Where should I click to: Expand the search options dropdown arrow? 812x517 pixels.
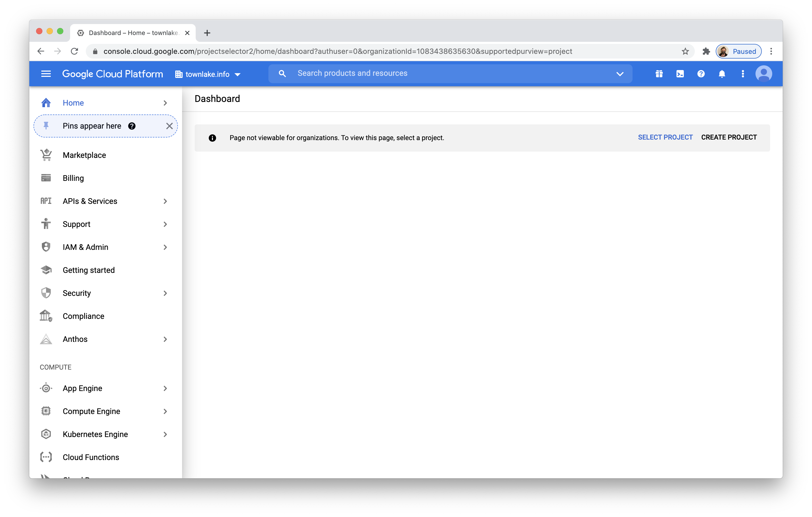tap(620, 74)
